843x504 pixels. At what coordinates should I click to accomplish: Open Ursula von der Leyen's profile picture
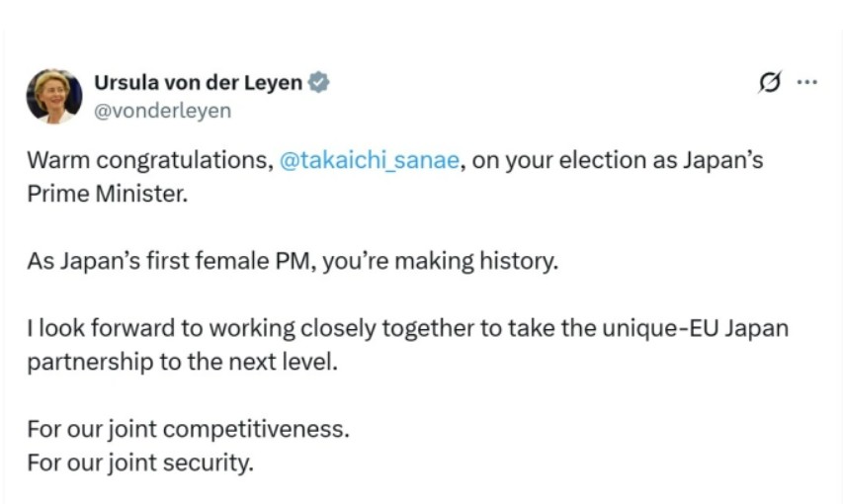point(53,96)
